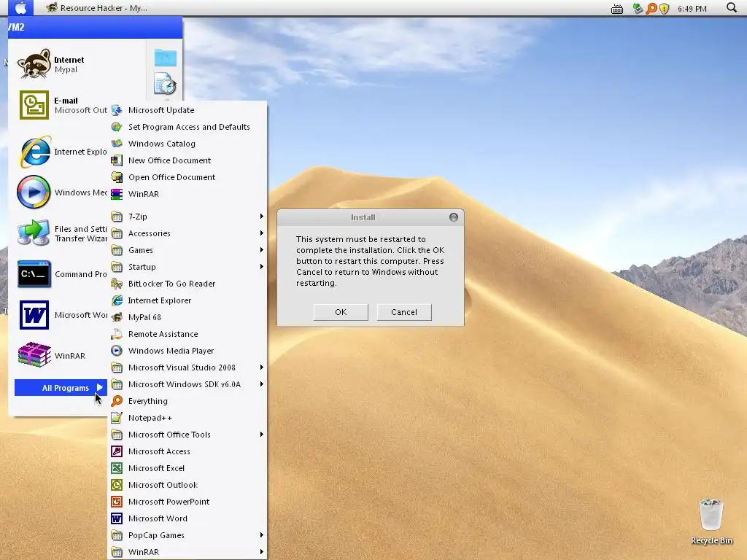Click OK to restart computer
The height and width of the screenshot is (560, 747).
tap(341, 312)
